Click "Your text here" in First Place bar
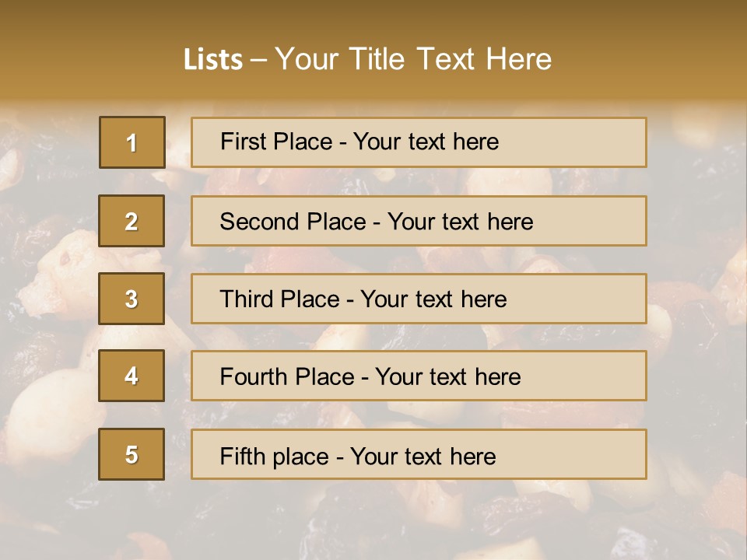Viewport: 747px width, 560px height. (x=426, y=142)
